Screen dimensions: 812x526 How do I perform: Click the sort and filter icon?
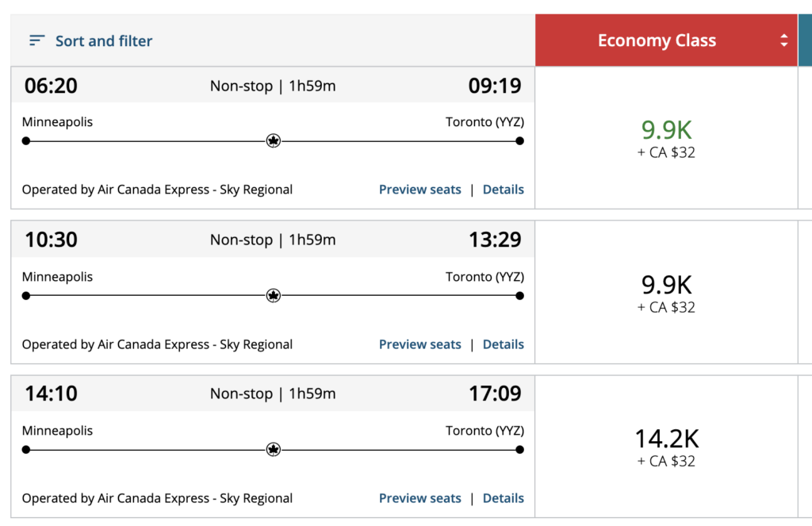coord(36,40)
